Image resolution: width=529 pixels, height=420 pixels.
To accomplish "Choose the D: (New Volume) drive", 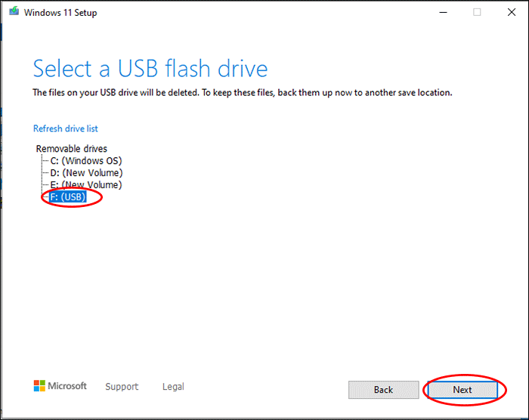I will coord(86,173).
